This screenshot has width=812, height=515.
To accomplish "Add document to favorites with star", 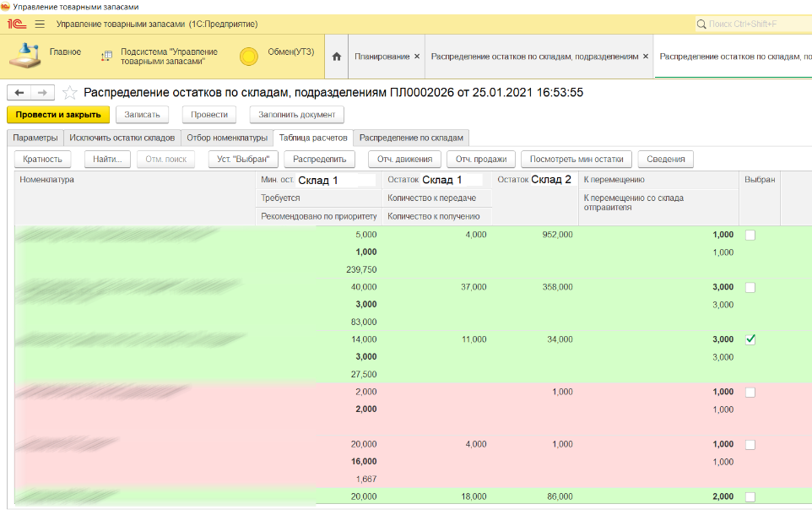I will click(x=70, y=92).
